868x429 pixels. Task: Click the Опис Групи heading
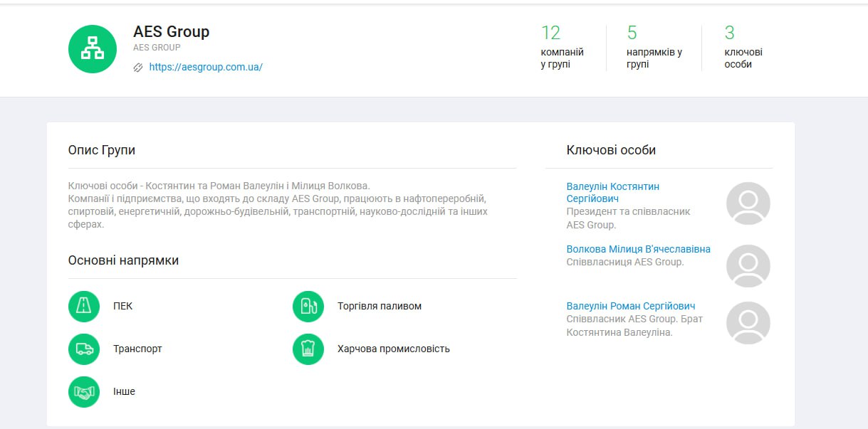pyautogui.click(x=102, y=151)
